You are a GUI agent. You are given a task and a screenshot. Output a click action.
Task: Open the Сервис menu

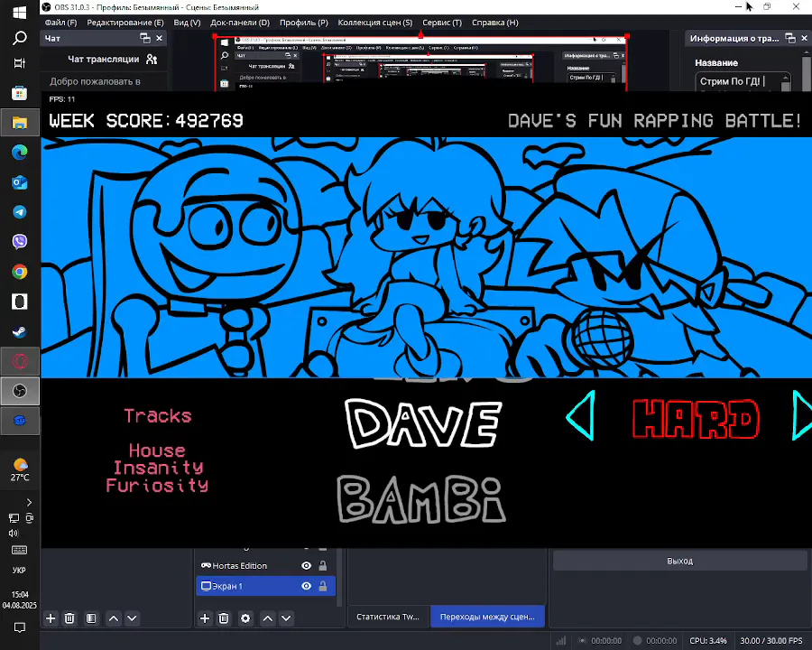[442, 23]
